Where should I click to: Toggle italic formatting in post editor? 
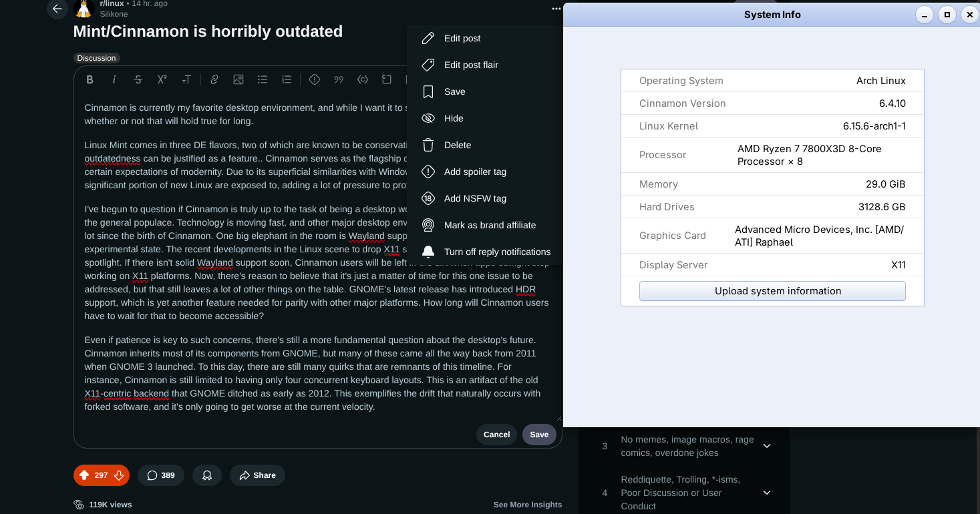pyautogui.click(x=114, y=79)
